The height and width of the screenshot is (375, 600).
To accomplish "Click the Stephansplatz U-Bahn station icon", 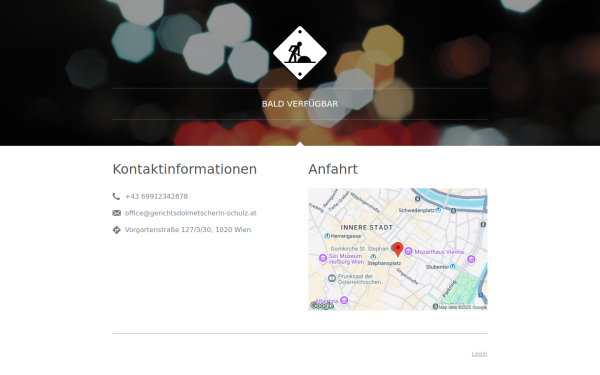I will tap(373, 257).
